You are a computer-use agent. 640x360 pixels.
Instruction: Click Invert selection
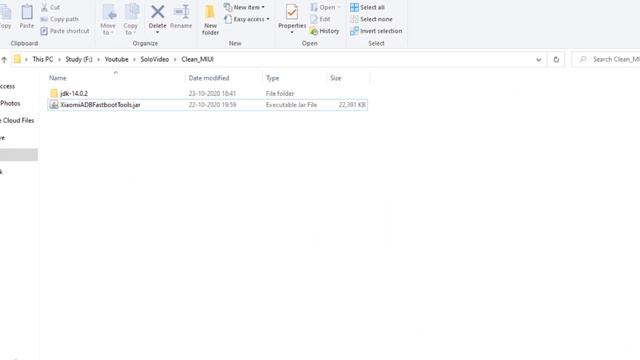tap(376, 31)
